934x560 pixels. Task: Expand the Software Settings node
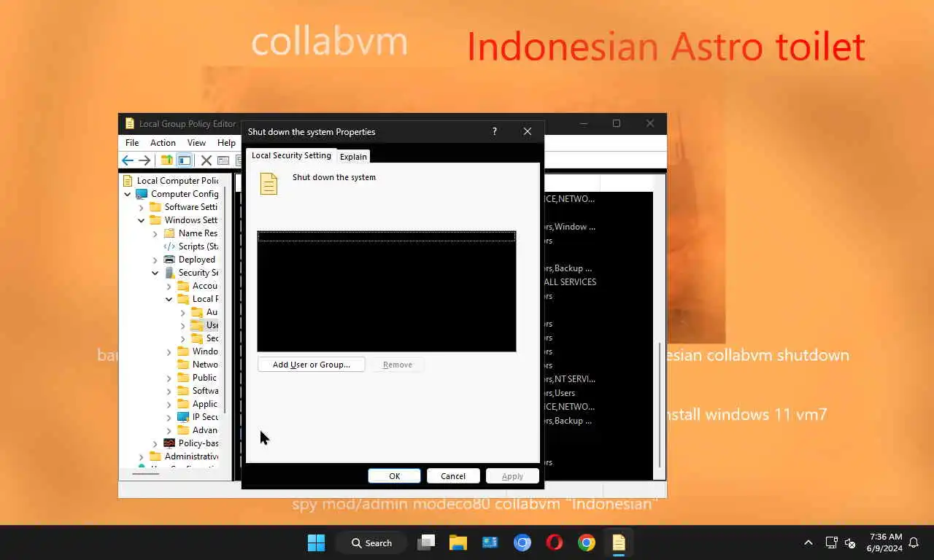click(142, 207)
